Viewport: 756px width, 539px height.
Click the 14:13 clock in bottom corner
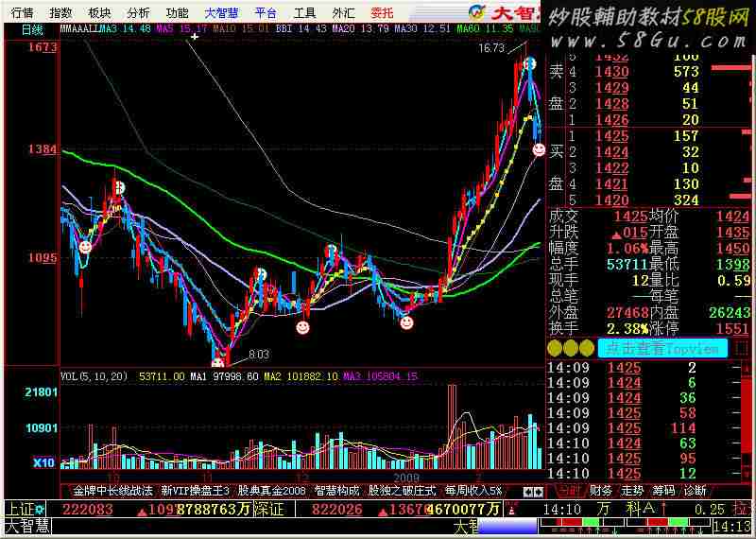[733, 527]
